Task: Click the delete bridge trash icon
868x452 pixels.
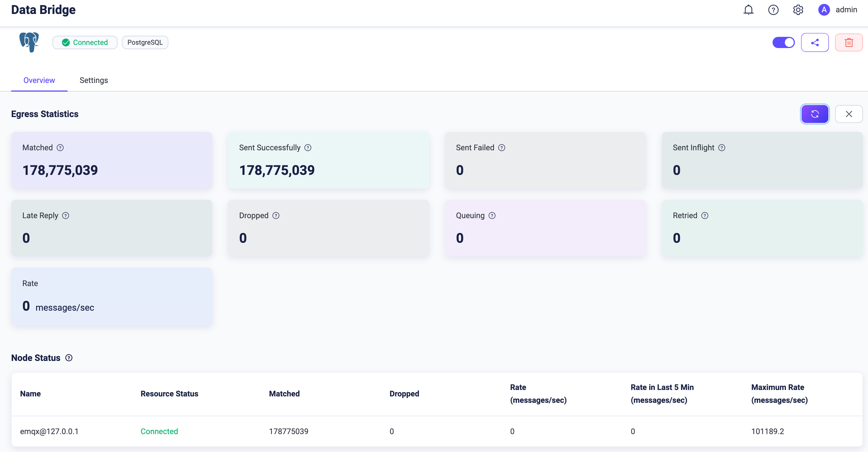Action: click(x=848, y=42)
